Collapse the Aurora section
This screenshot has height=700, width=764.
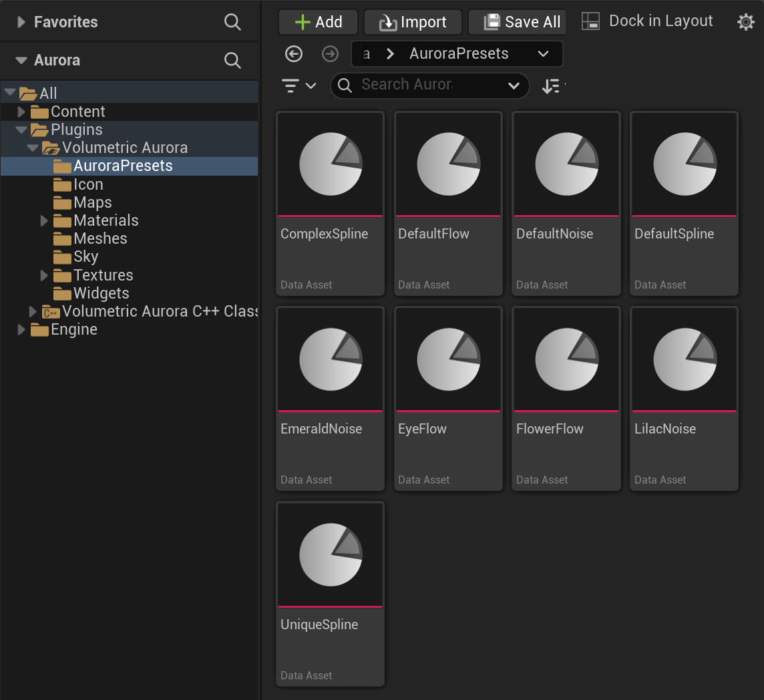coord(21,60)
